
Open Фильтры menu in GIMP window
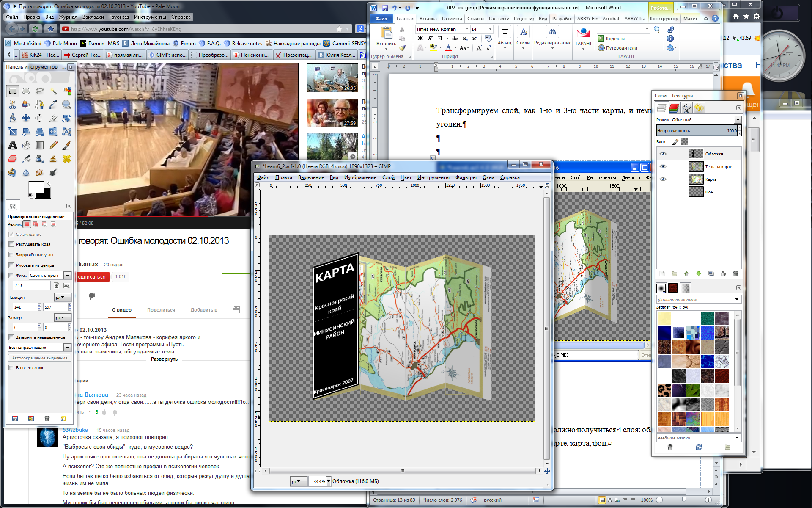[466, 177]
